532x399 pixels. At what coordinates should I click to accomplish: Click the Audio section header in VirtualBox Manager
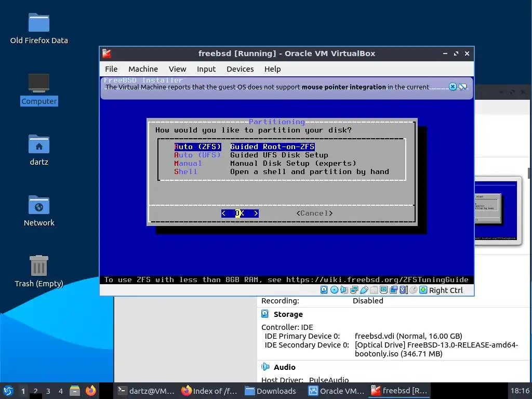click(x=284, y=367)
